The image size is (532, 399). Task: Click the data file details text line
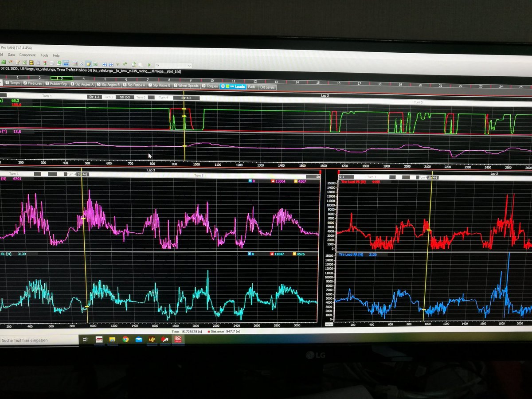[90, 70]
